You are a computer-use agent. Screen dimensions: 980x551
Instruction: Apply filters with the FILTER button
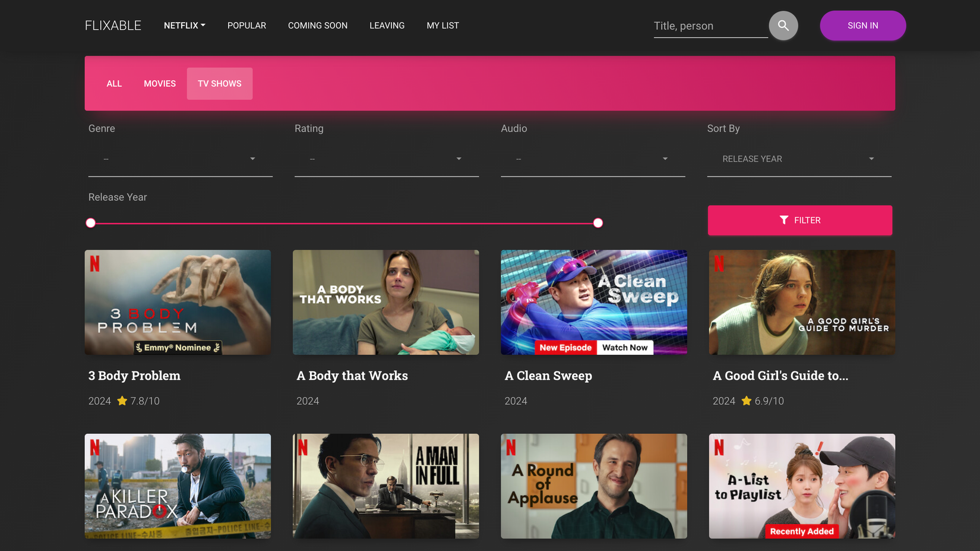pyautogui.click(x=800, y=221)
